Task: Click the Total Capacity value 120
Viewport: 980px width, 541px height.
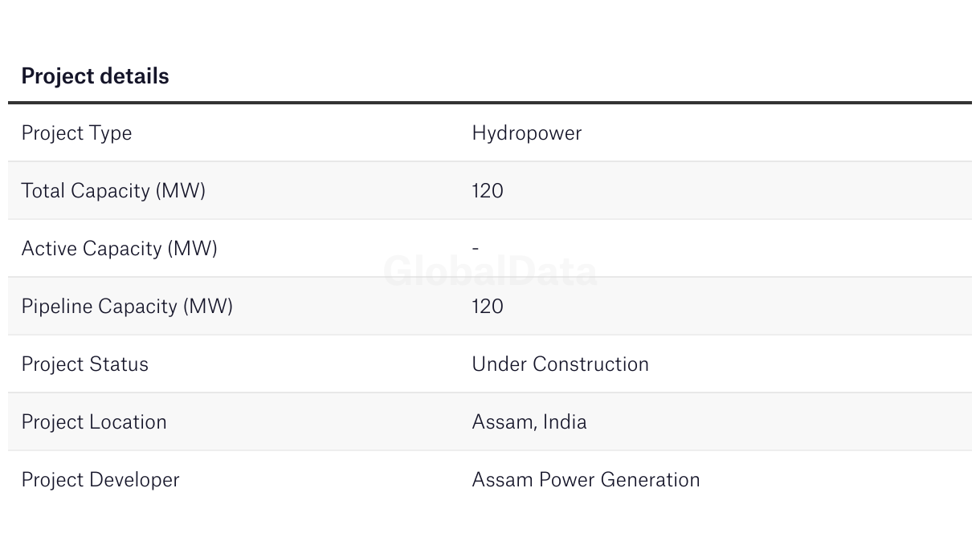Action: click(488, 191)
